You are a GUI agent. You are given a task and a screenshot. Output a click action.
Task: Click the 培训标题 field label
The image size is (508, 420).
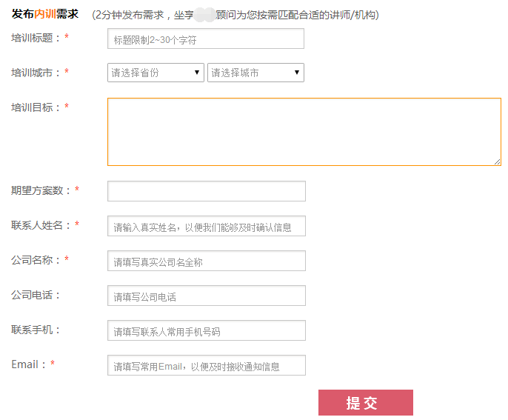click(36, 38)
